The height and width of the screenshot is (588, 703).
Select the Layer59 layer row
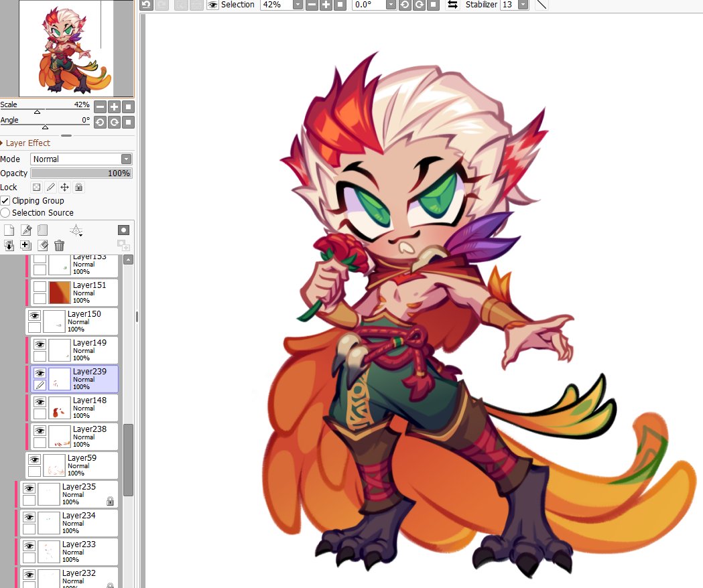[72, 465]
